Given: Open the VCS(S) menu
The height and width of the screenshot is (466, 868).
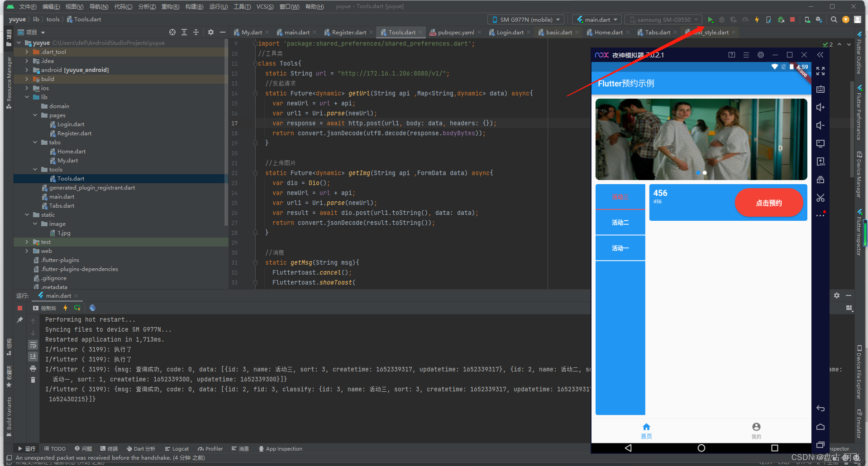Looking at the screenshot, I should coord(265,6).
